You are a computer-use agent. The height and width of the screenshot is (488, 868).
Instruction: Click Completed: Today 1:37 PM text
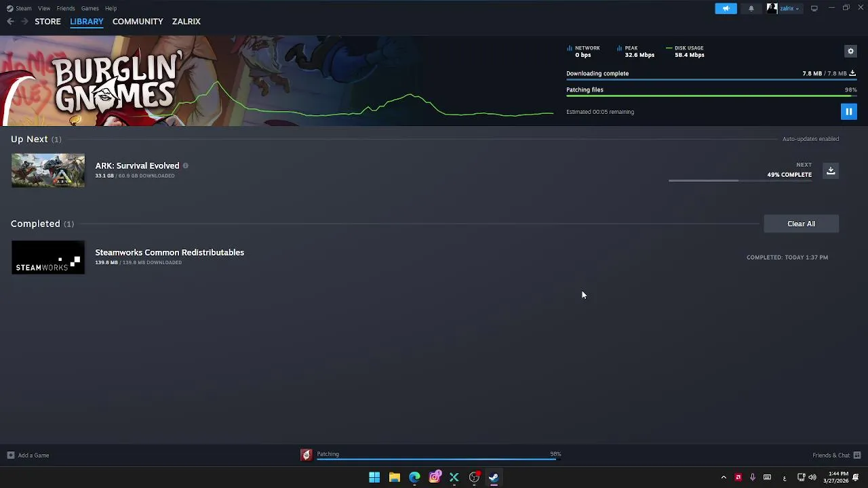(x=787, y=258)
